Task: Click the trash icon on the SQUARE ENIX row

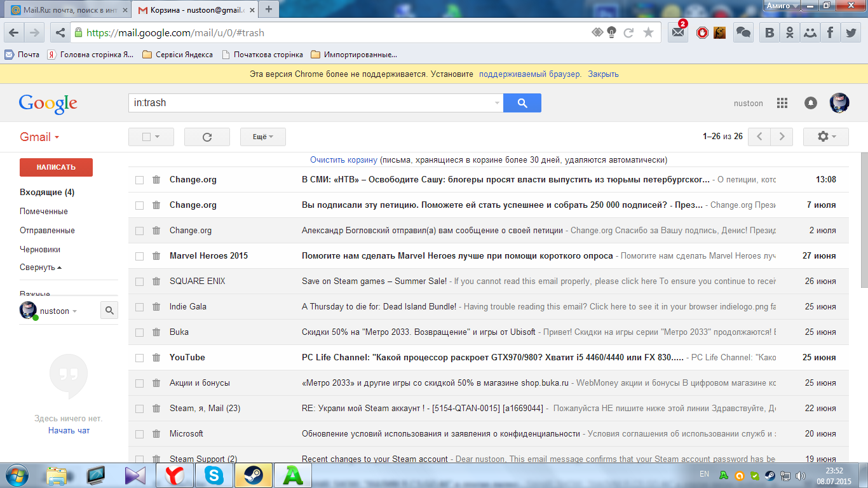Action: tap(156, 281)
